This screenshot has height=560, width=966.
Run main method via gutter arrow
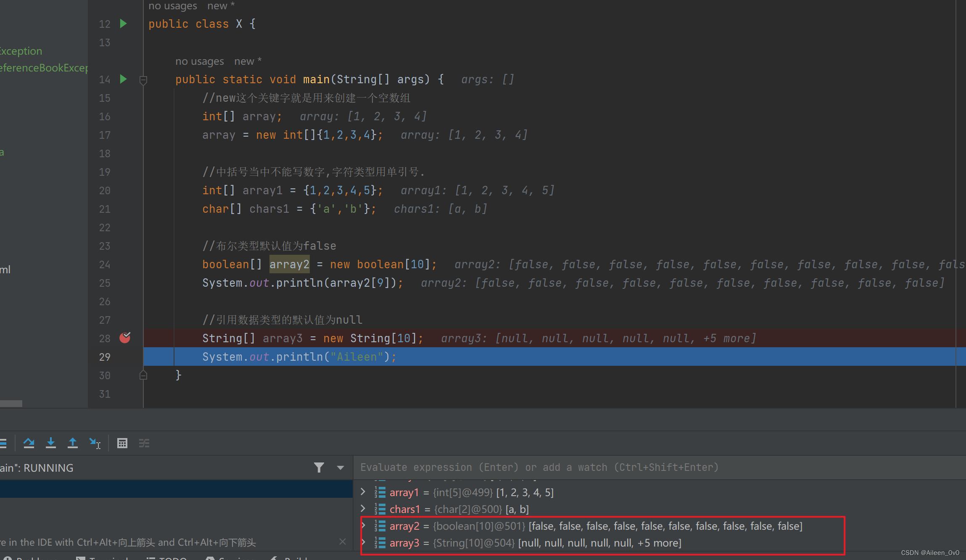pos(123,79)
